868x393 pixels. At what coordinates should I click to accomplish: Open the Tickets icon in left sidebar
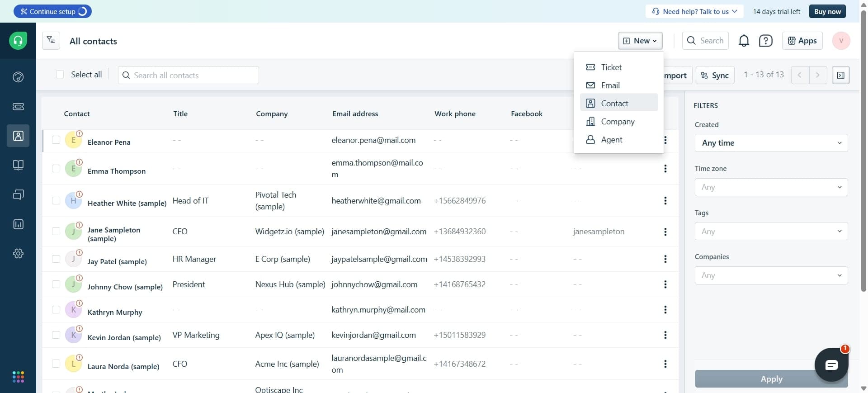pos(18,106)
